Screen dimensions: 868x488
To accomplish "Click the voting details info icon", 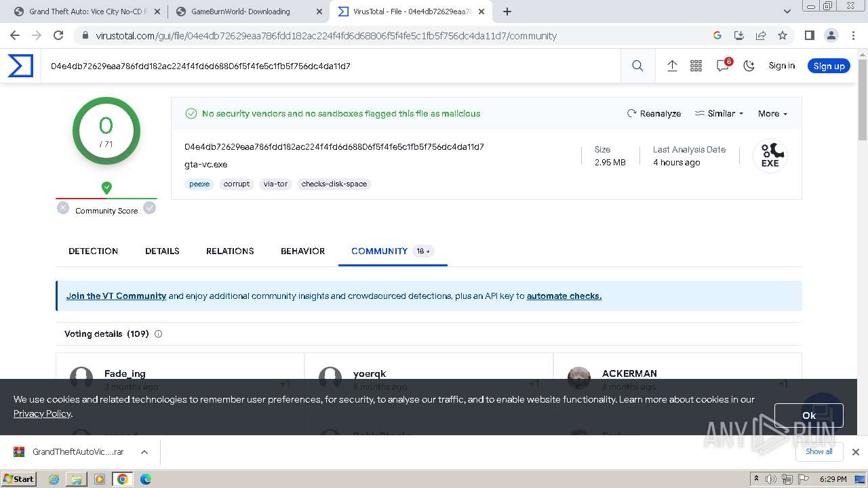I will 159,333.
